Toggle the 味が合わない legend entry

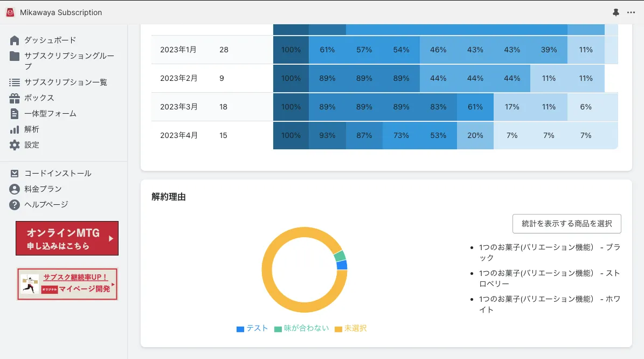pyautogui.click(x=301, y=328)
